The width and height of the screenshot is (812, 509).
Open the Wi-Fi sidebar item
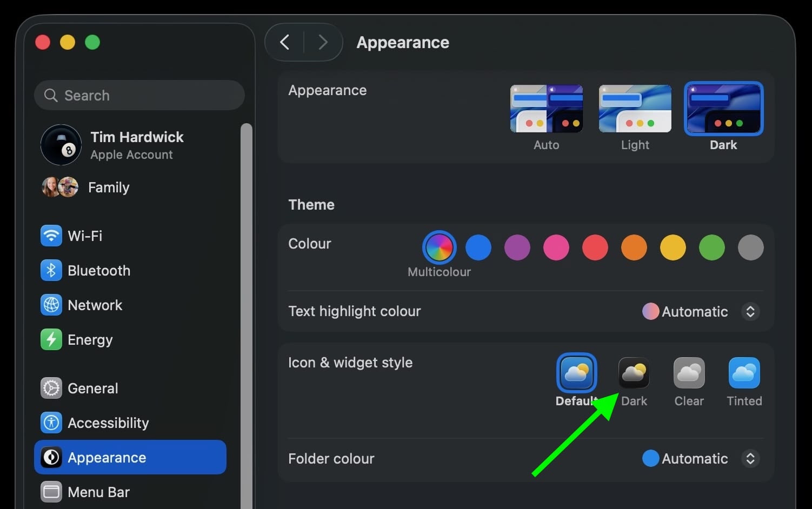tap(130, 236)
